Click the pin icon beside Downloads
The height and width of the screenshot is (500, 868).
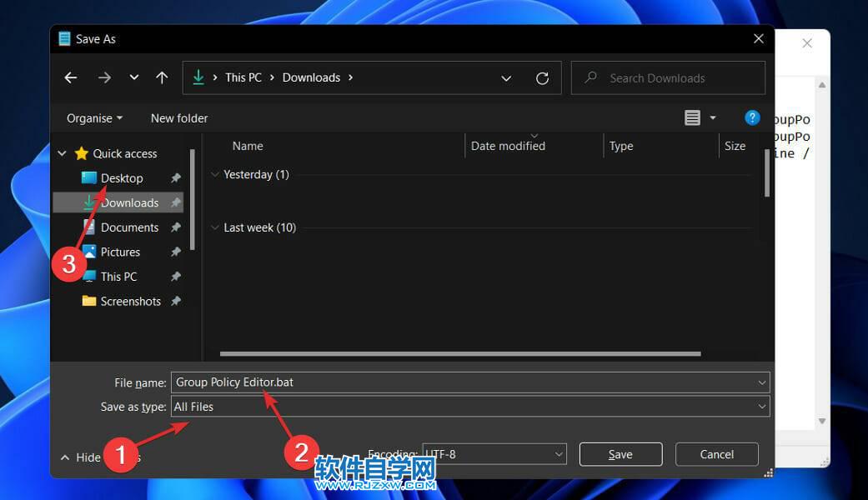click(176, 202)
